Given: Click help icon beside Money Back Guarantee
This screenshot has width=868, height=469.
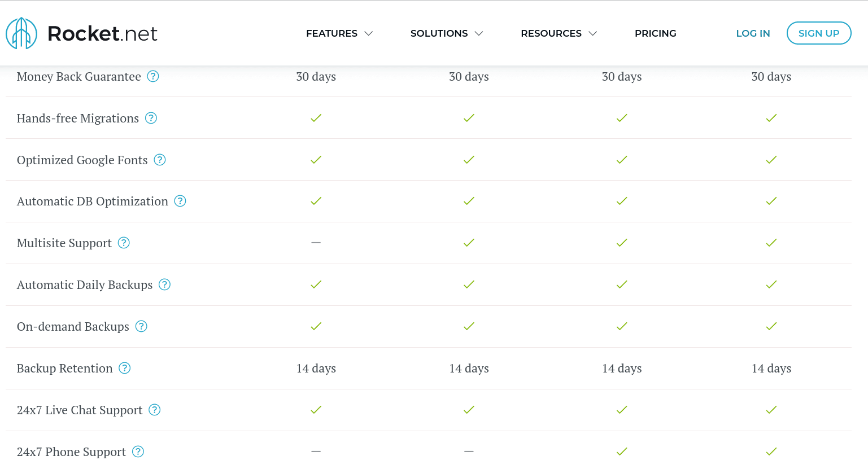Looking at the screenshot, I should (x=153, y=76).
